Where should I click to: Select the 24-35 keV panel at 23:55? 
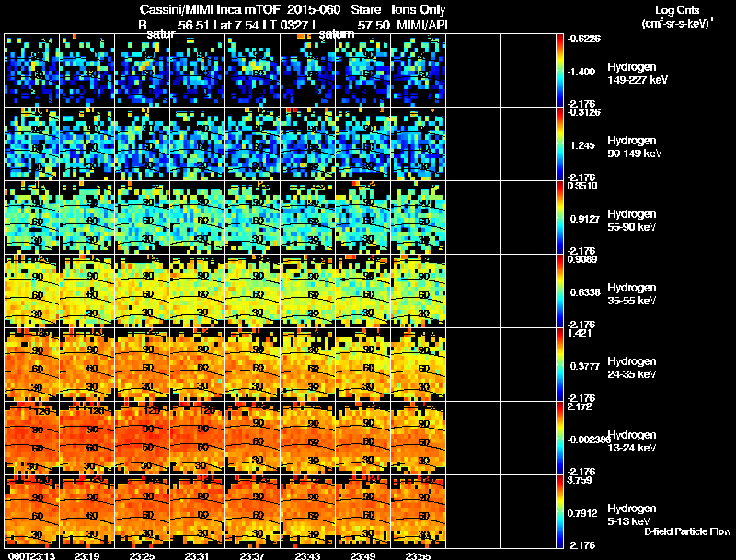pos(419,365)
